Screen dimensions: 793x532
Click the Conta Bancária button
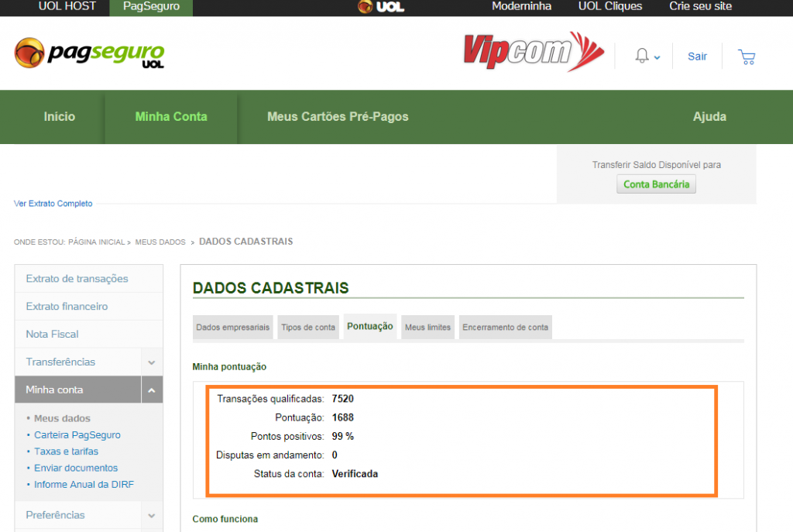656,184
